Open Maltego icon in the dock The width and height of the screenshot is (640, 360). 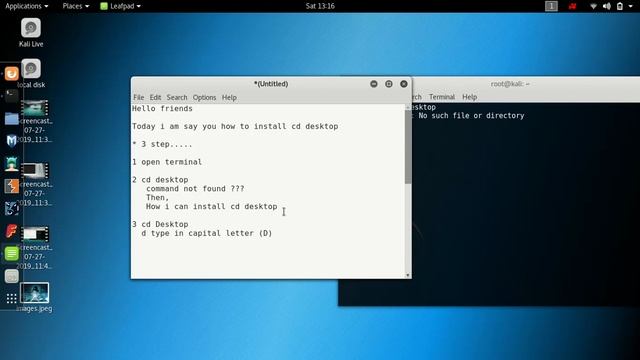coord(11,209)
